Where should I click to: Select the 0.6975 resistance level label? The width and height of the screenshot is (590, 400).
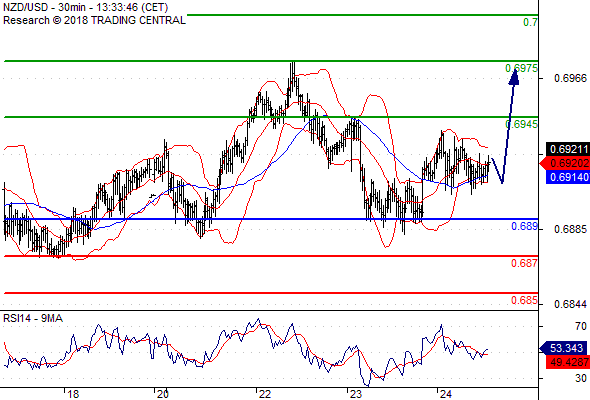521,68
